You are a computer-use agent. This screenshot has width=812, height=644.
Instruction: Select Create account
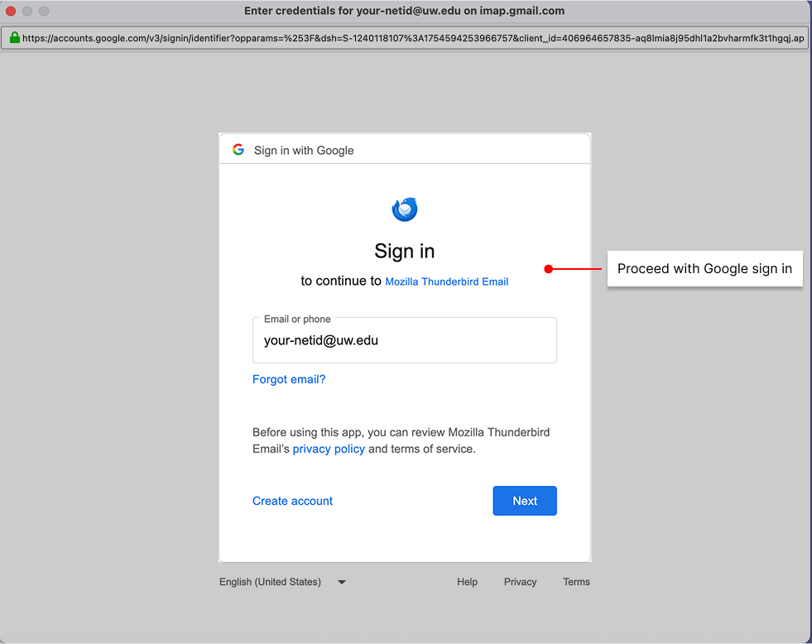point(292,501)
